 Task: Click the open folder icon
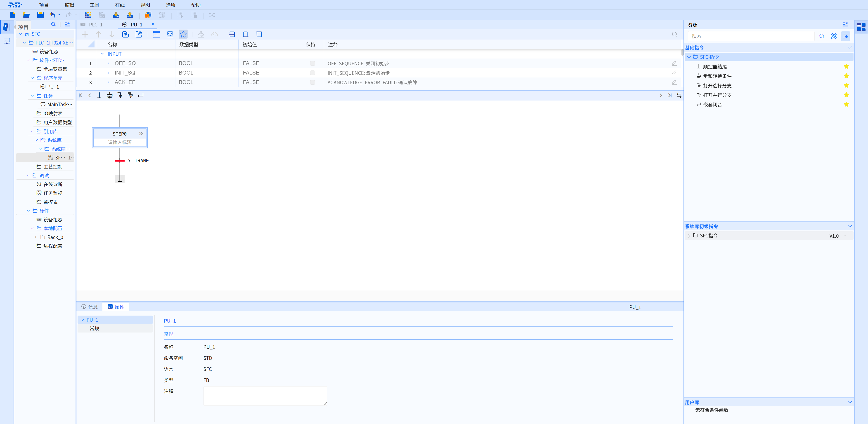coord(26,15)
